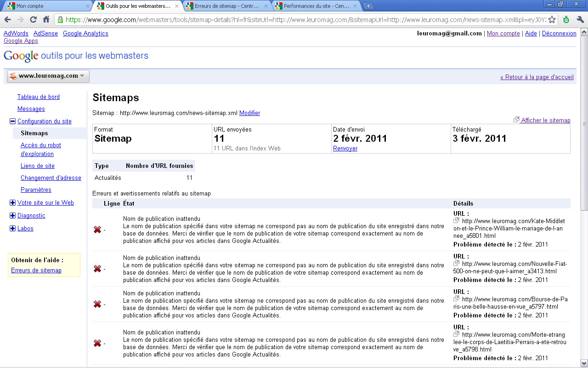Collapse the Configuration du site section

12,121
